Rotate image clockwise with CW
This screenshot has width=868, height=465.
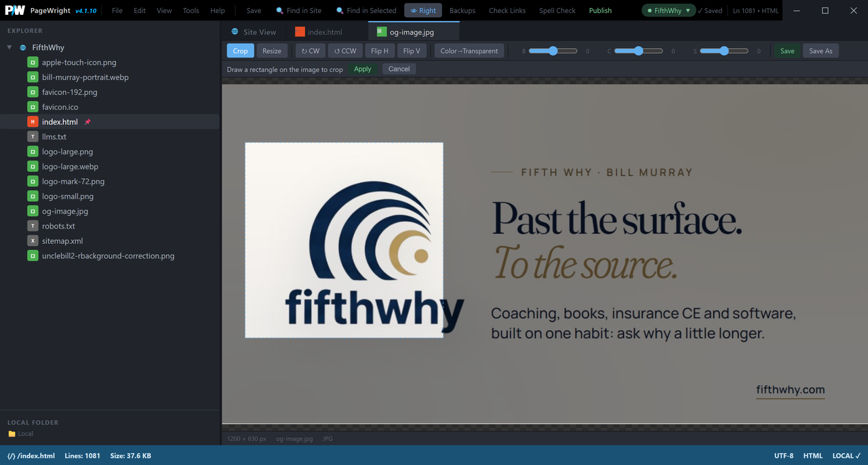tap(311, 51)
